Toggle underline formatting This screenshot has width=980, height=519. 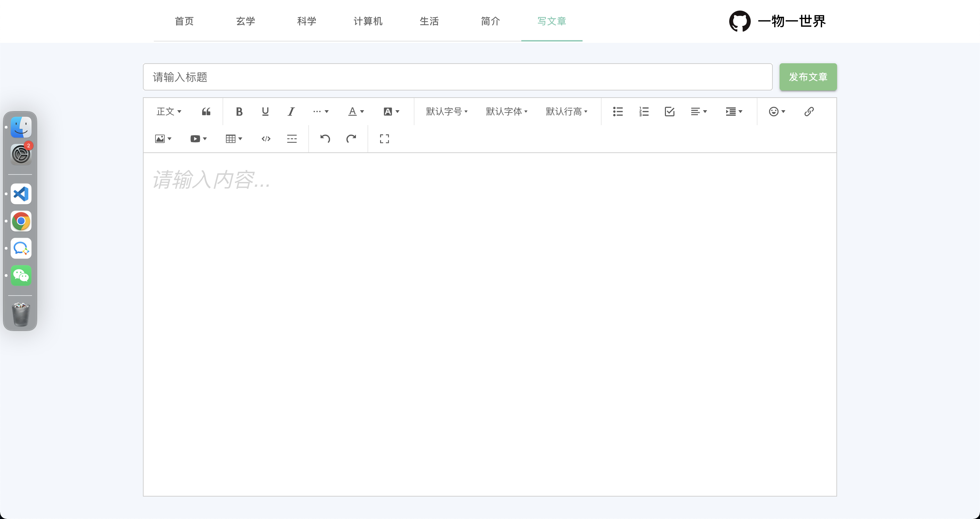(x=265, y=112)
